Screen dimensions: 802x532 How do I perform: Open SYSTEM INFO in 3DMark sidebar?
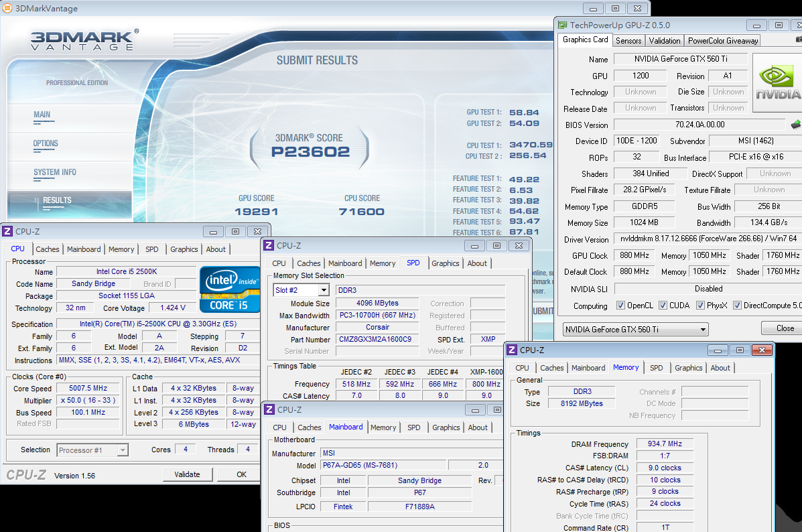tap(55, 172)
